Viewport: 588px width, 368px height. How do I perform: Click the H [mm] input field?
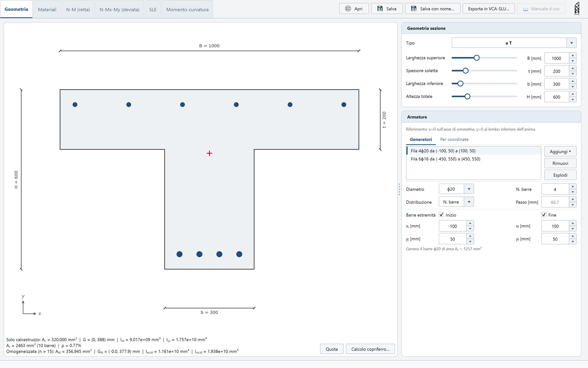click(x=556, y=97)
